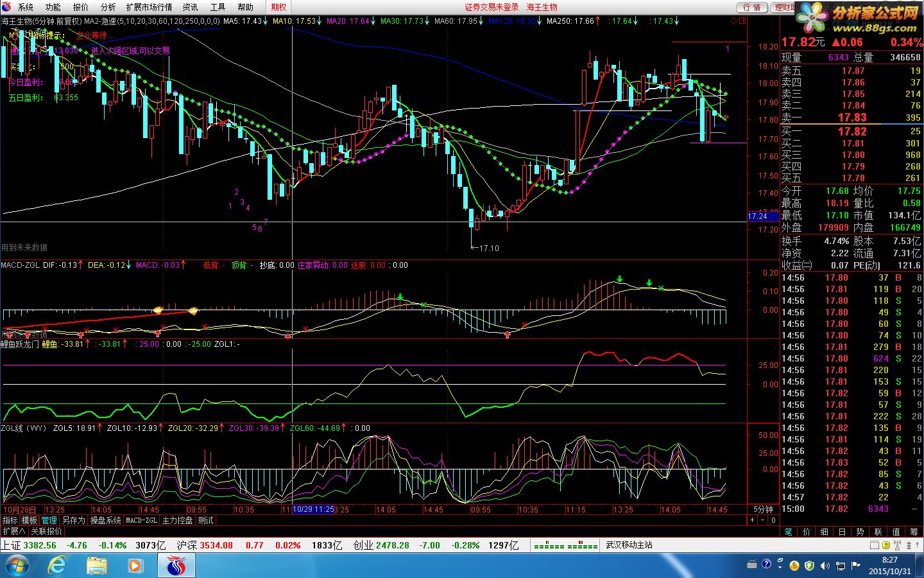Image resolution: width=924 pixels, height=578 pixels.
Task: Click the diamond icon above the chart
Action: point(735,21)
